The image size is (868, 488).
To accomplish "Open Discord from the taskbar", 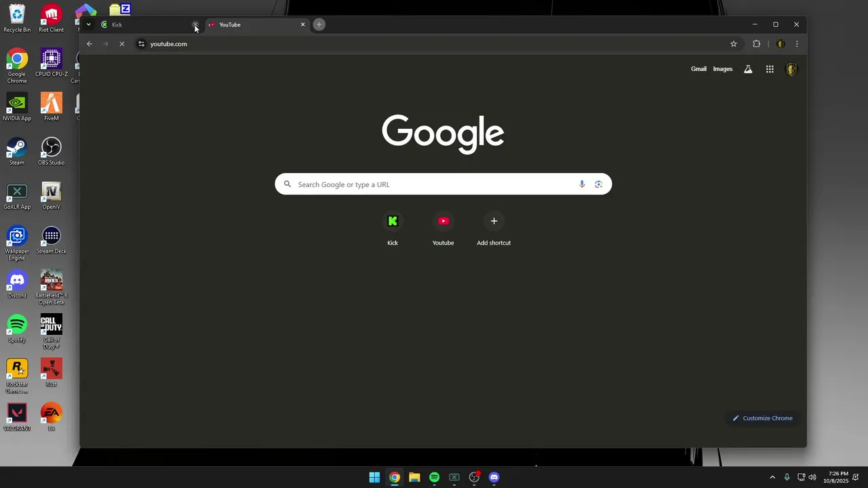I will (494, 477).
